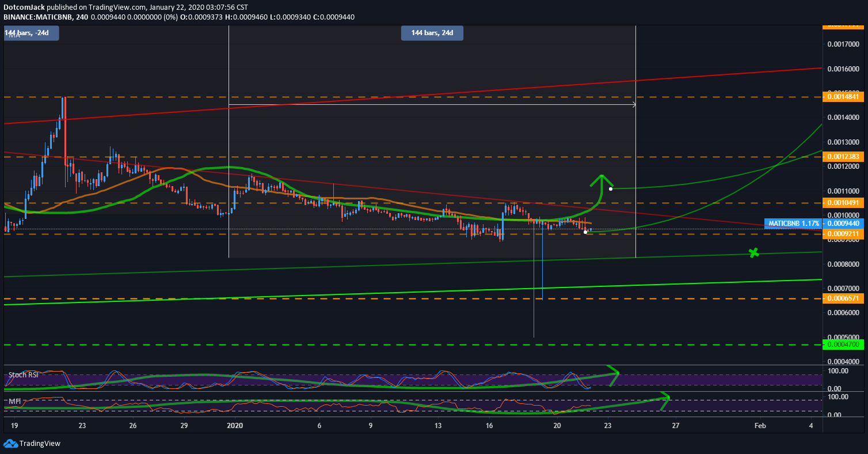Click the "144 bars, -24d" measurement label
The image size is (868, 454).
click(x=32, y=33)
